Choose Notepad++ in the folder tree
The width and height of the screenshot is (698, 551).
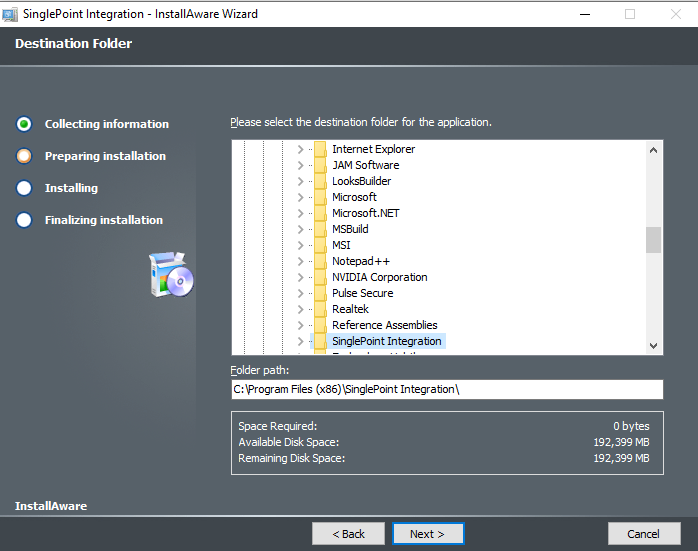pos(361,261)
